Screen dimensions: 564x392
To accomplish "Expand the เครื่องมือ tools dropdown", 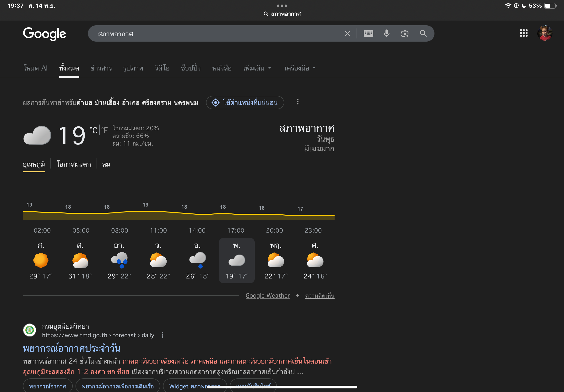I will pyautogui.click(x=300, y=68).
